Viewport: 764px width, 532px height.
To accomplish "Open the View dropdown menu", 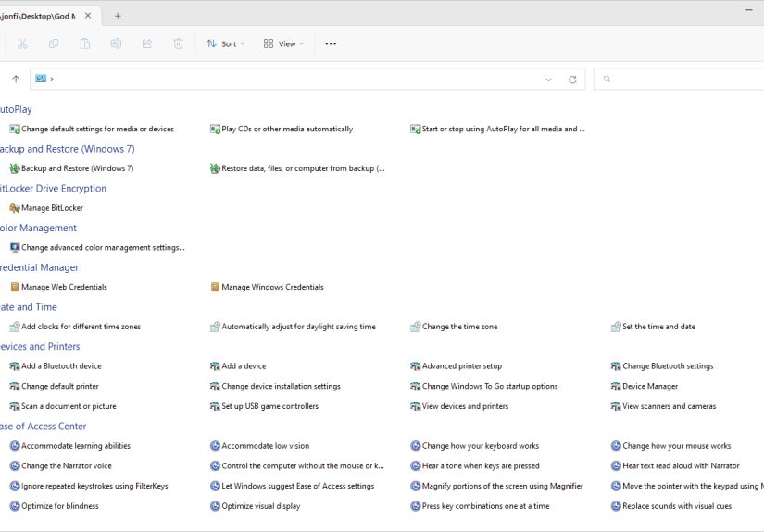I will pos(283,43).
